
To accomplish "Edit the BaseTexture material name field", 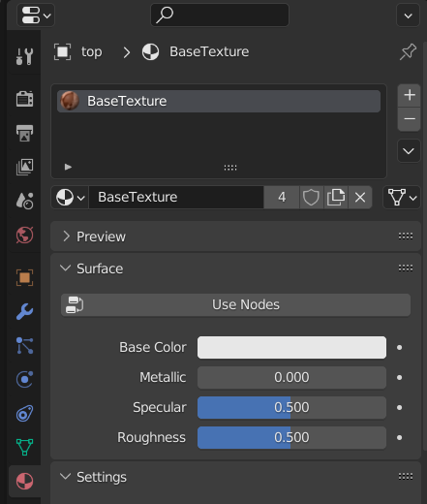I will point(176,197).
